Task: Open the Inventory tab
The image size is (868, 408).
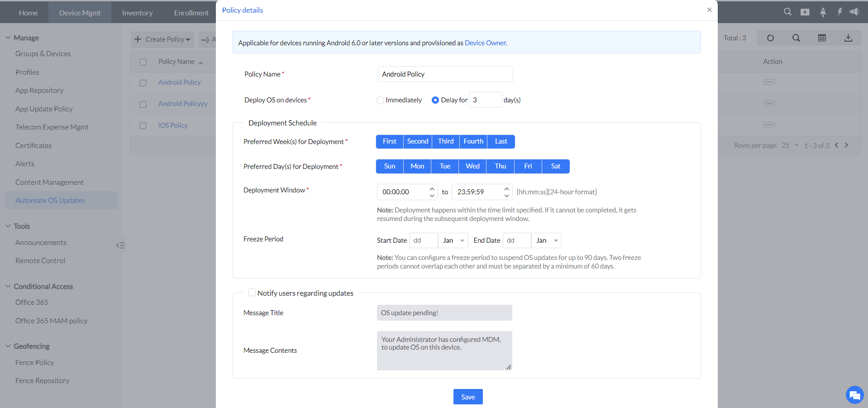Action: click(137, 13)
